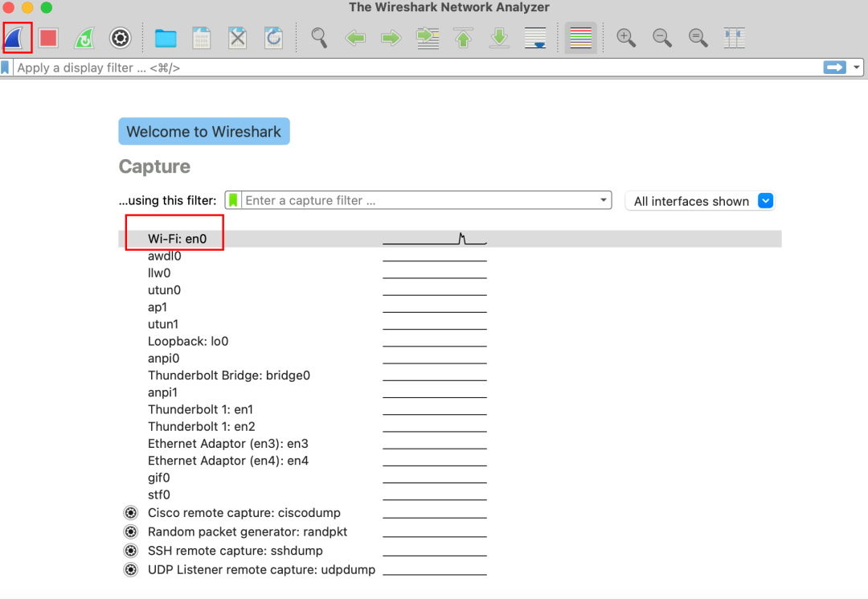Viewport: 868px width, 599px height.
Task: Toggle auto-scroll during live capture
Action: (x=535, y=39)
